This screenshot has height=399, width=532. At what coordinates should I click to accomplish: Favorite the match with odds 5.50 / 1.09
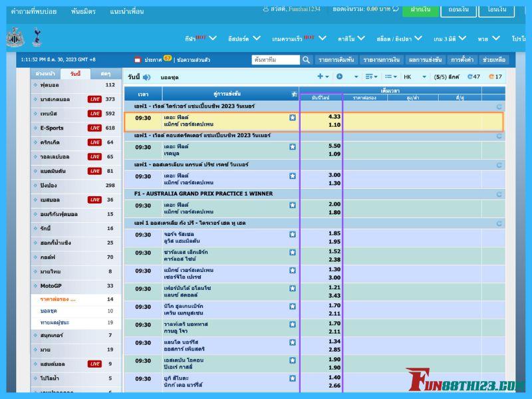(x=293, y=146)
